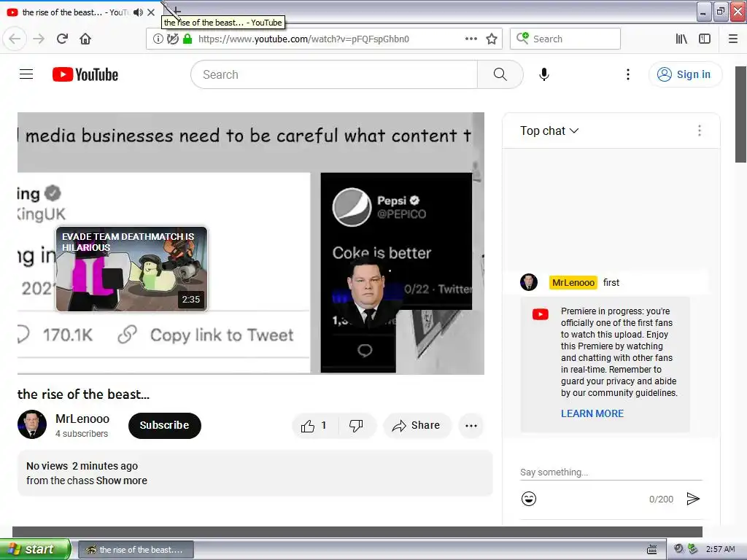Click the round gray system tray icon
This screenshot has height=560, width=747.
point(678,549)
